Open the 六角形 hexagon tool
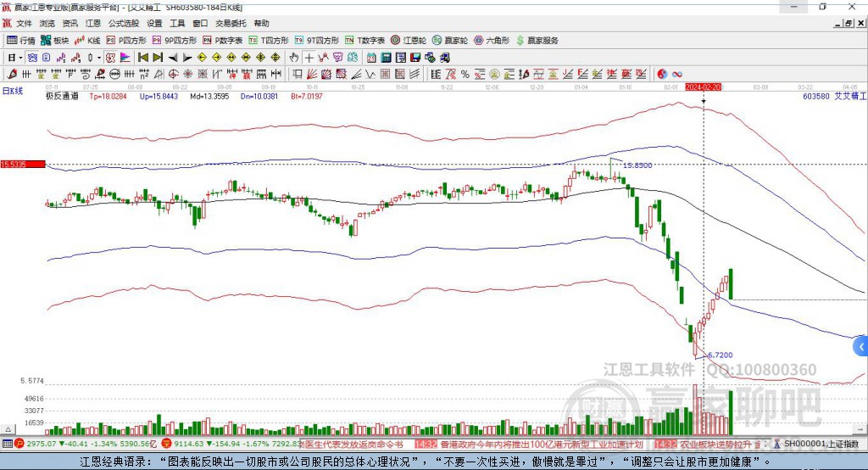 point(492,41)
